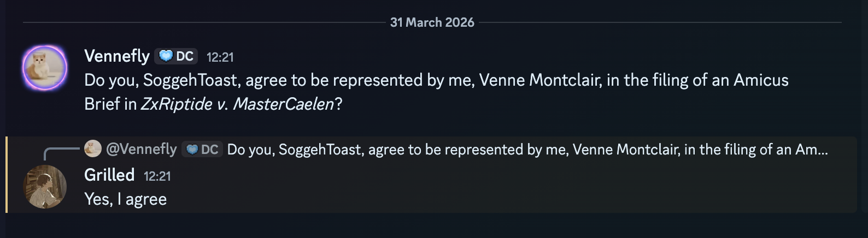The height and width of the screenshot is (238, 868).
Task: Click @Vennefly mention in reply preview
Action: (x=141, y=149)
